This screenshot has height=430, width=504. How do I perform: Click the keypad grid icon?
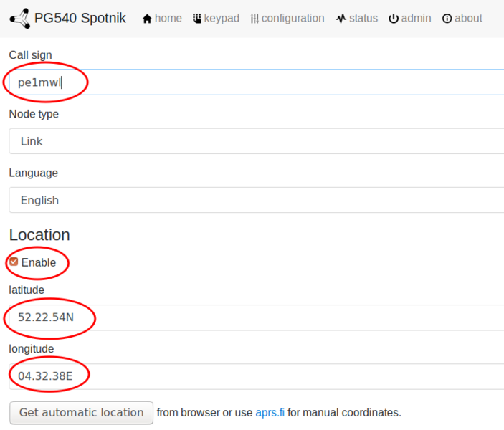tap(197, 19)
